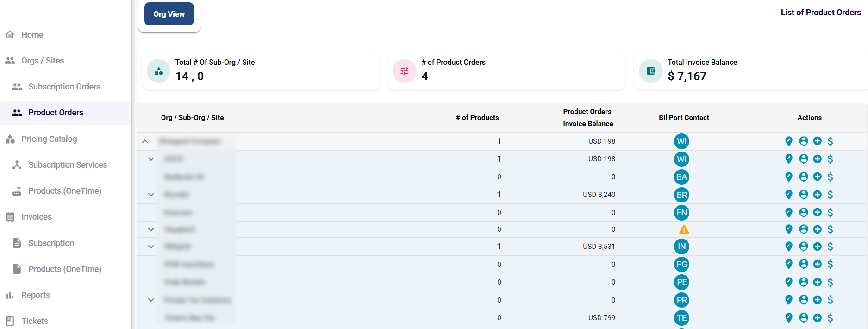868x329 pixels.
Task: Click the user icon in the warning triangle row
Action: [803, 229]
